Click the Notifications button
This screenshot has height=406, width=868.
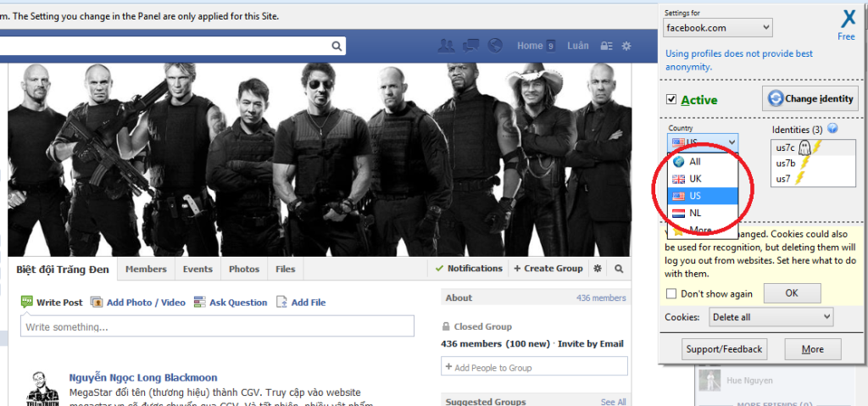(x=468, y=269)
